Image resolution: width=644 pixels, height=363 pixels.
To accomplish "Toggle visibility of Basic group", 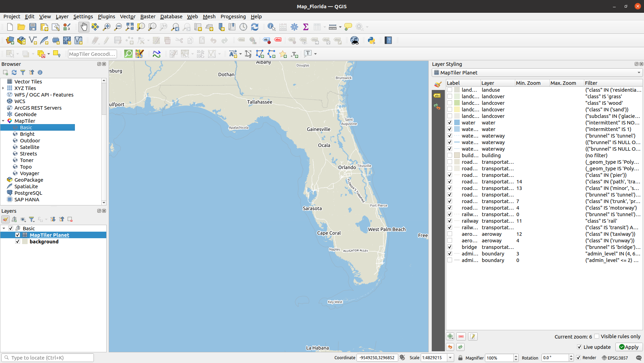I will 11,229.
